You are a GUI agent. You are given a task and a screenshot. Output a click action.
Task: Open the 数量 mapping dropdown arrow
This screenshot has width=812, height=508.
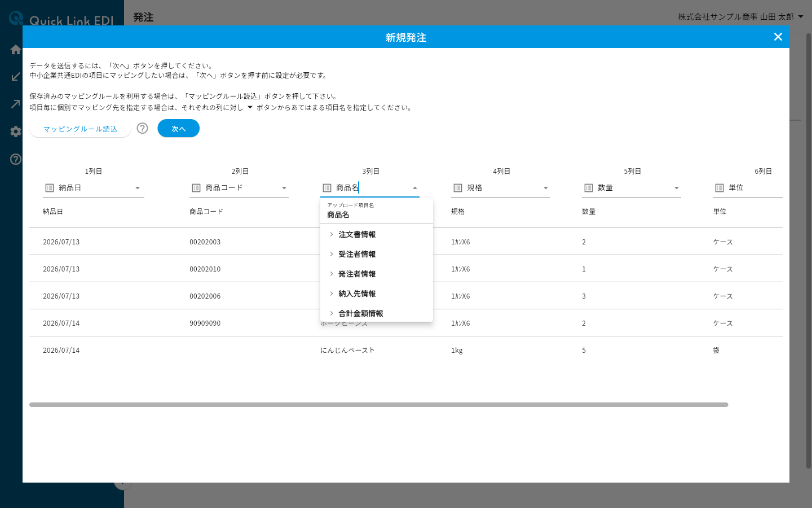tap(677, 188)
